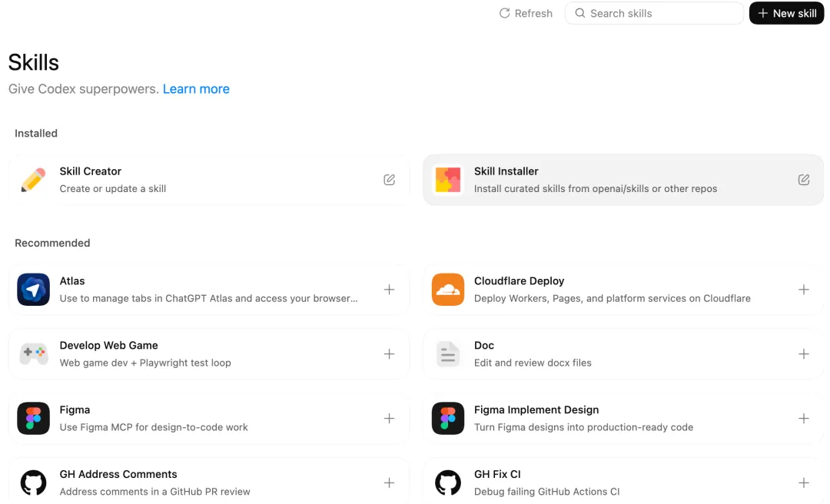Click the New skill button
The image size is (830, 504).
786,13
